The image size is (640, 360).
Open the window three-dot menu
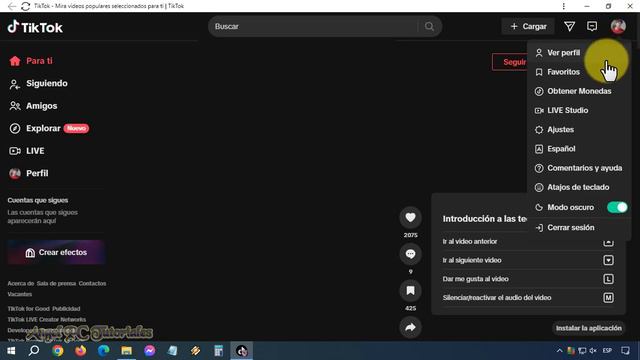click(564, 6)
